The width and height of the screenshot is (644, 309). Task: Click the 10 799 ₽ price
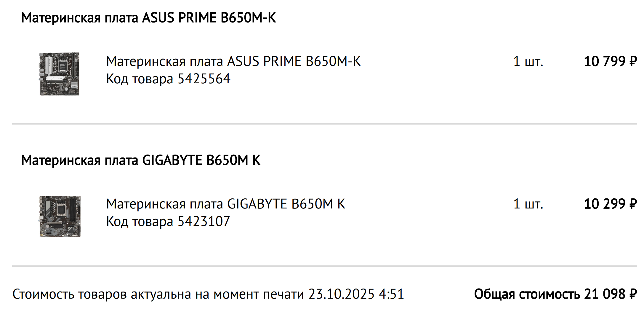pyautogui.click(x=610, y=61)
